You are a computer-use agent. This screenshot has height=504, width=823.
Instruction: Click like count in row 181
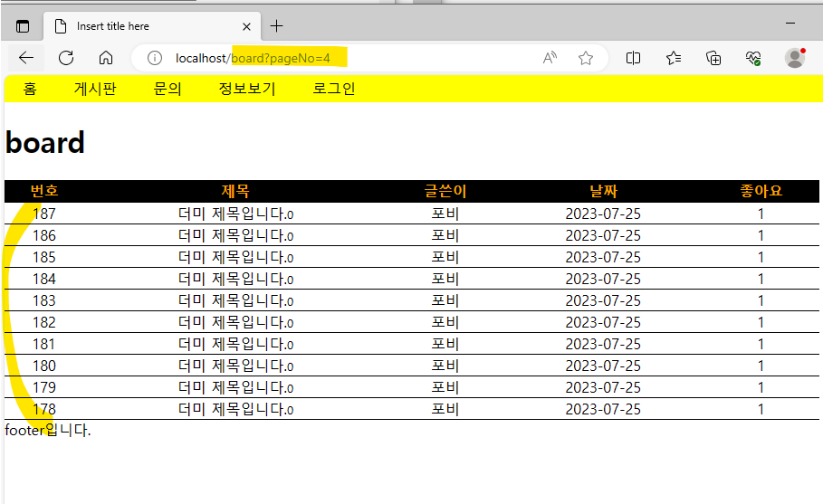(x=761, y=344)
